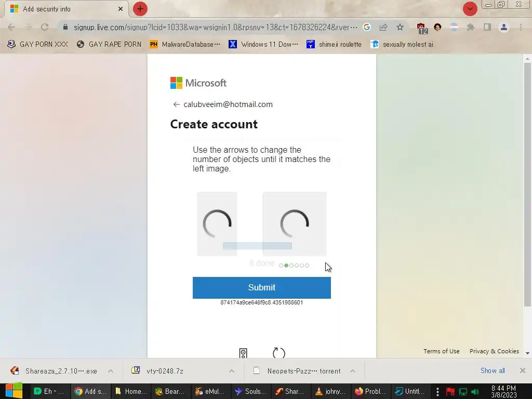Close the Add security info tab
The width and height of the screenshot is (532, 399).
[x=121, y=9]
